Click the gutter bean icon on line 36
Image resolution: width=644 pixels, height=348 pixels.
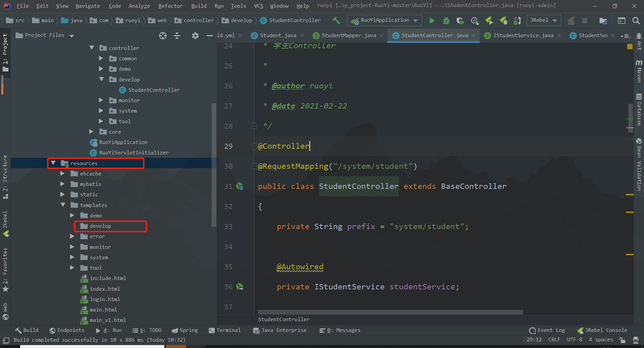(240, 287)
